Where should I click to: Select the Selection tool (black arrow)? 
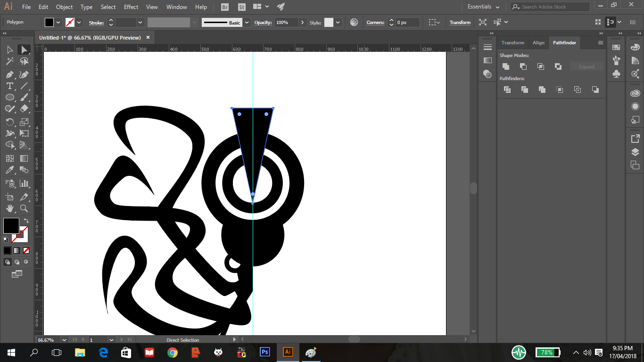(x=9, y=49)
